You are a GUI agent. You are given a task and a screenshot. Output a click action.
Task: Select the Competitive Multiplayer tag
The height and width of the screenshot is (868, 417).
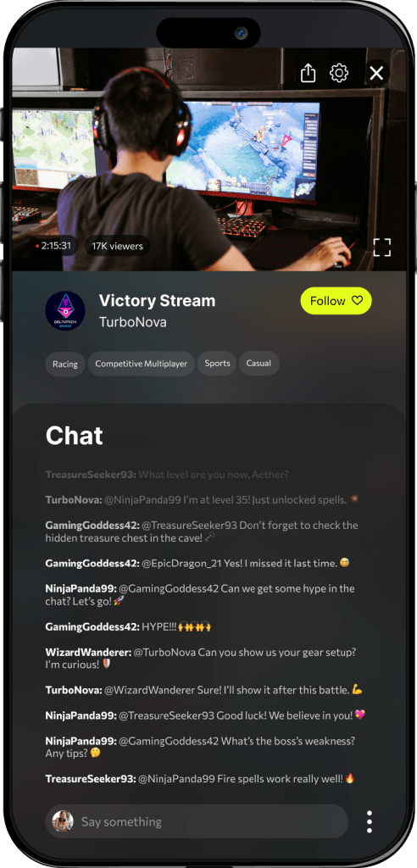point(142,364)
